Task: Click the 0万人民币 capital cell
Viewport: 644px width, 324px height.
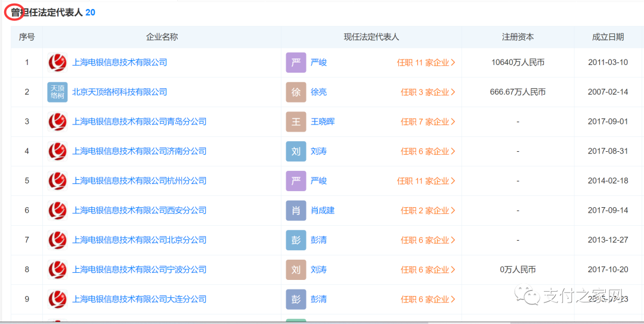Action: point(518,269)
